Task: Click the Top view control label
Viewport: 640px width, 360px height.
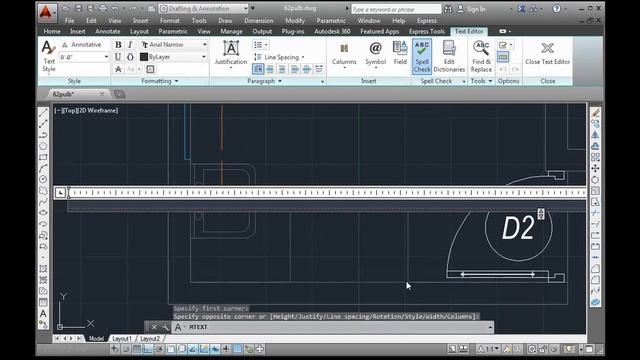Action: coord(69,111)
